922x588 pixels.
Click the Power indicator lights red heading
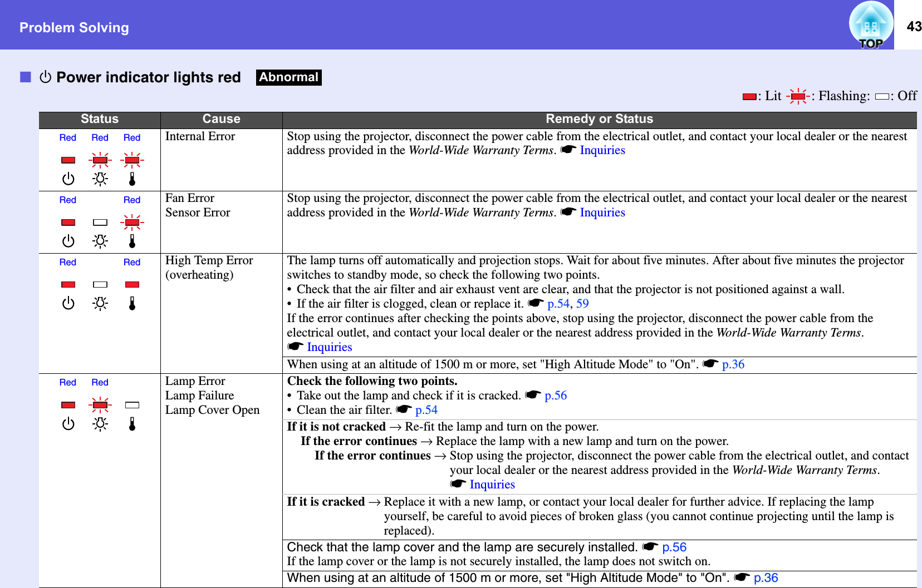[x=149, y=77]
